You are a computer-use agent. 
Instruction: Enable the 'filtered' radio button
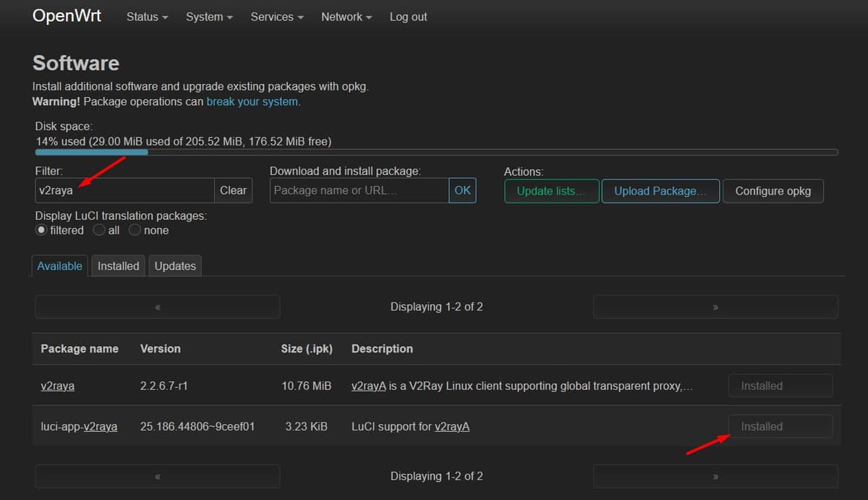[x=41, y=229]
